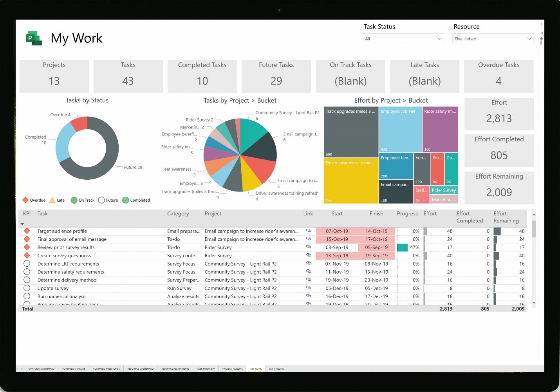Click the Microsoft Planner logo icon
560x392 pixels.
(34, 38)
